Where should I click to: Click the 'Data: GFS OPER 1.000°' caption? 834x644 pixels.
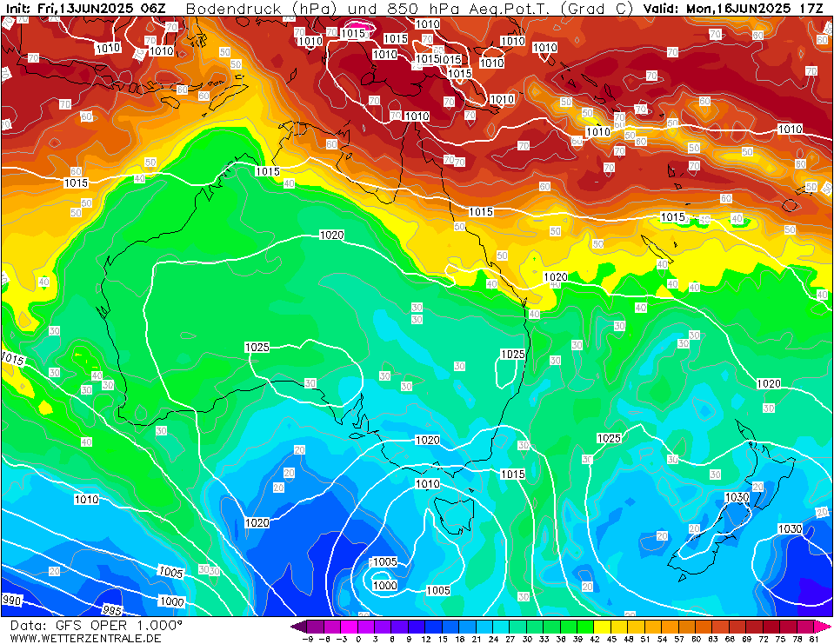coord(97,625)
